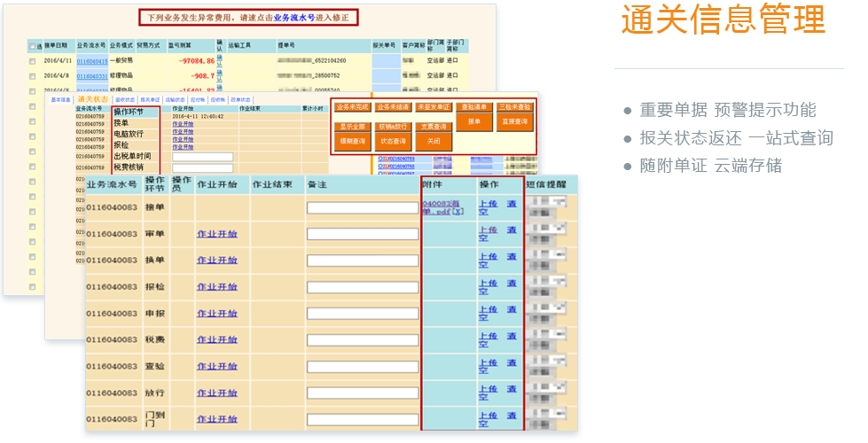Viewport: 868px width, 443px height.
Task: Open the 运输状态 tab
Action: [x=175, y=100]
